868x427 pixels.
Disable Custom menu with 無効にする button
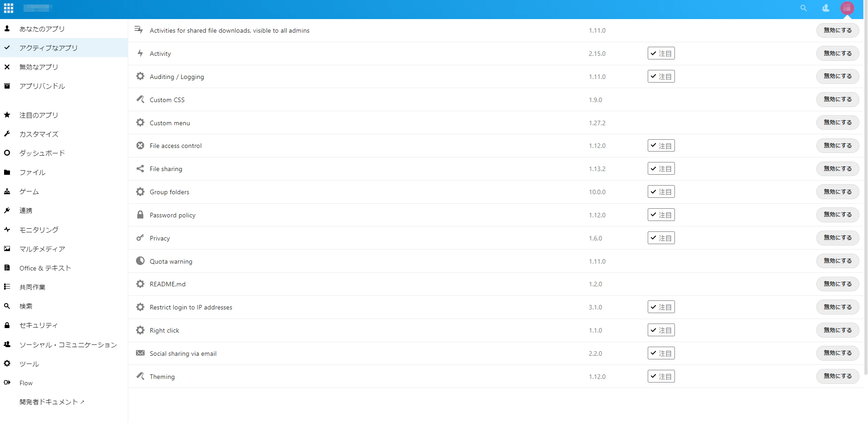[838, 123]
